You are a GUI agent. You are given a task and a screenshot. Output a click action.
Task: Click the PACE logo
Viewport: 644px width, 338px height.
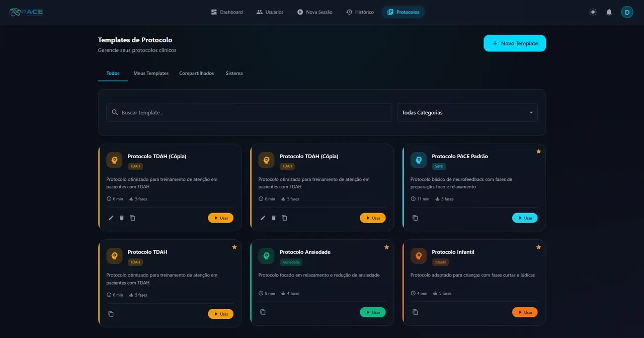[x=26, y=12]
